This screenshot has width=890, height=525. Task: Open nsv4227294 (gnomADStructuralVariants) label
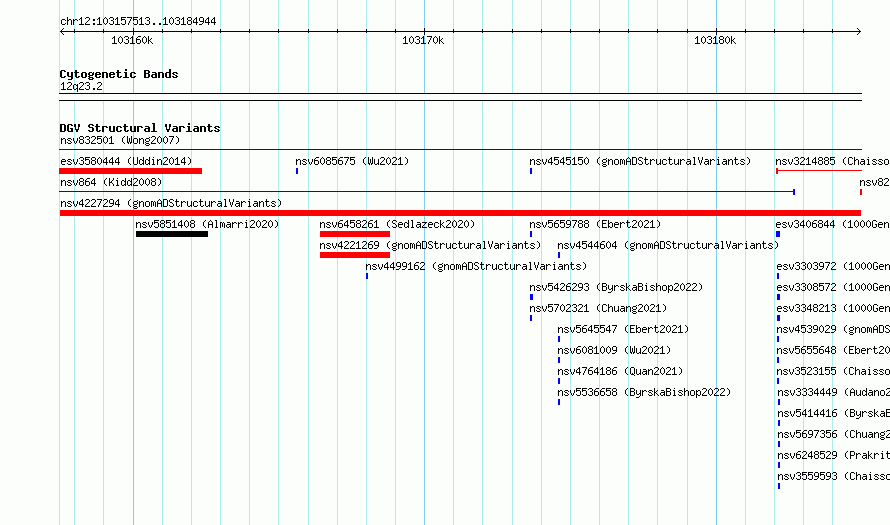click(171, 203)
